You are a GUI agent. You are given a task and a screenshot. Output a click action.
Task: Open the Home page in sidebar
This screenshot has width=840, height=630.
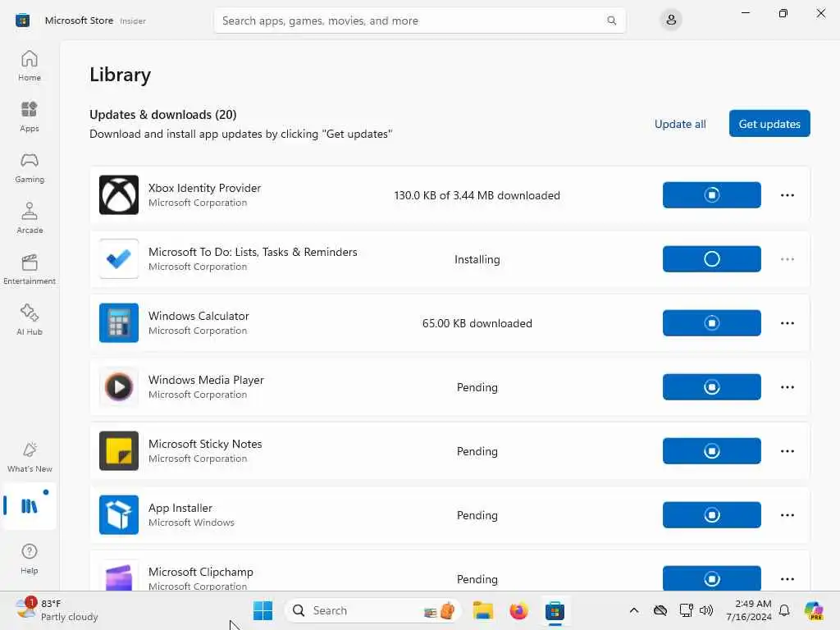tap(30, 66)
